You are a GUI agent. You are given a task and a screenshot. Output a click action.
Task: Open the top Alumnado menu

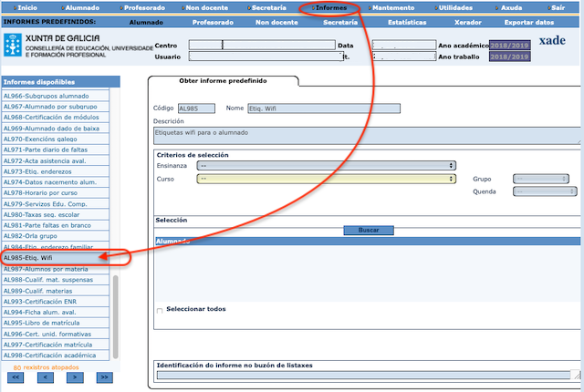pos(82,7)
